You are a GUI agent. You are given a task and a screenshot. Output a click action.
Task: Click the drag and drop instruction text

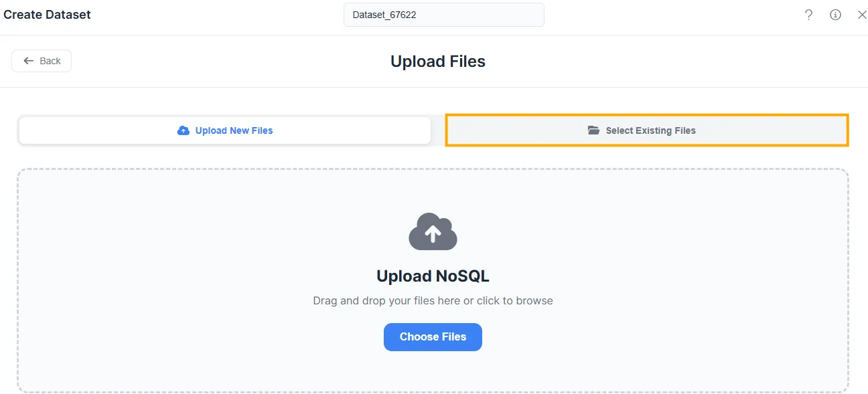pos(433,301)
